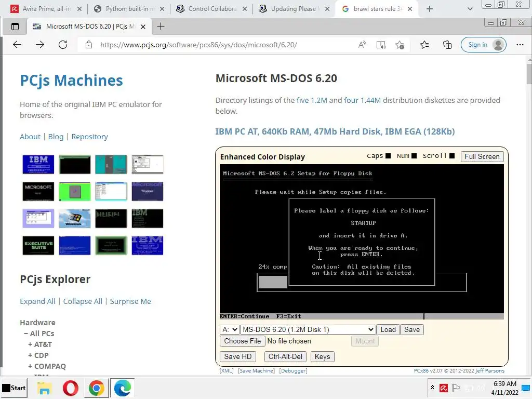Open the Start menu
Viewport: 532px width, 399px height.
tap(14, 388)
